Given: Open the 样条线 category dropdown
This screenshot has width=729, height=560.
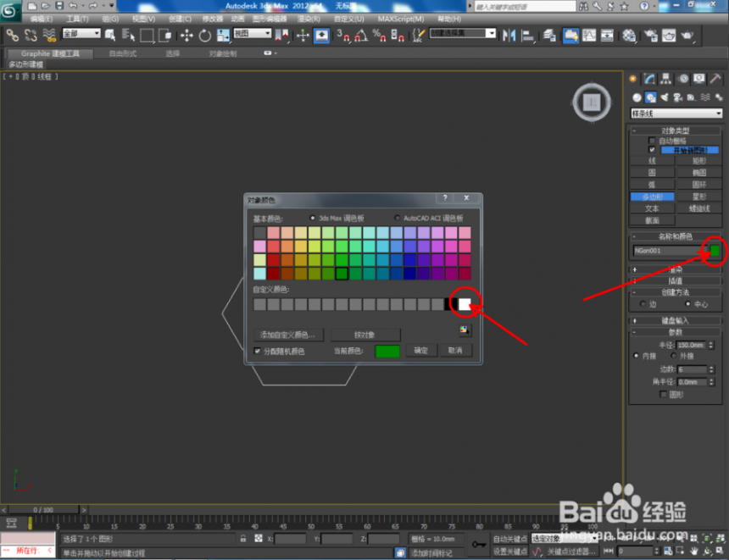Looking at the screenshot, I should (676, 114).
